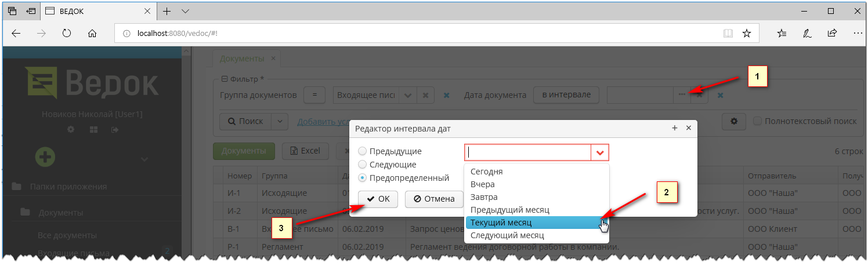
Task: Open dropdown arrow beside Поиск button
Action: pyautogui.click(x=280, y=122)
